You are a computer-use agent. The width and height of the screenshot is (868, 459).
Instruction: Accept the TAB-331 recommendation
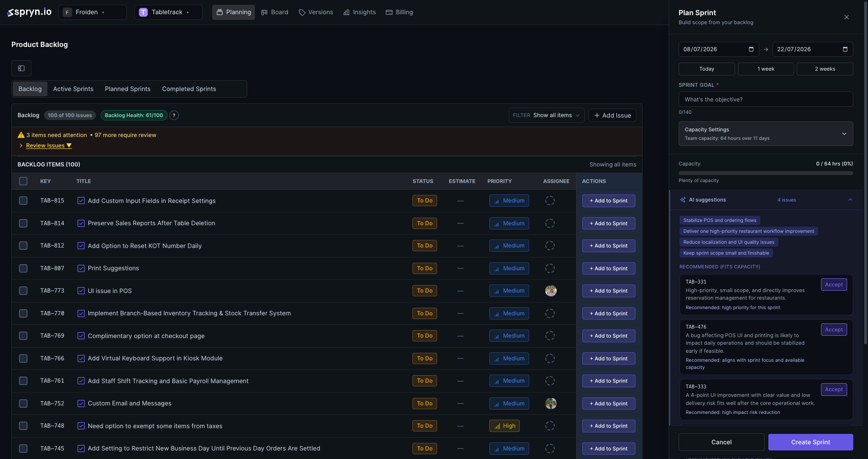834,285
